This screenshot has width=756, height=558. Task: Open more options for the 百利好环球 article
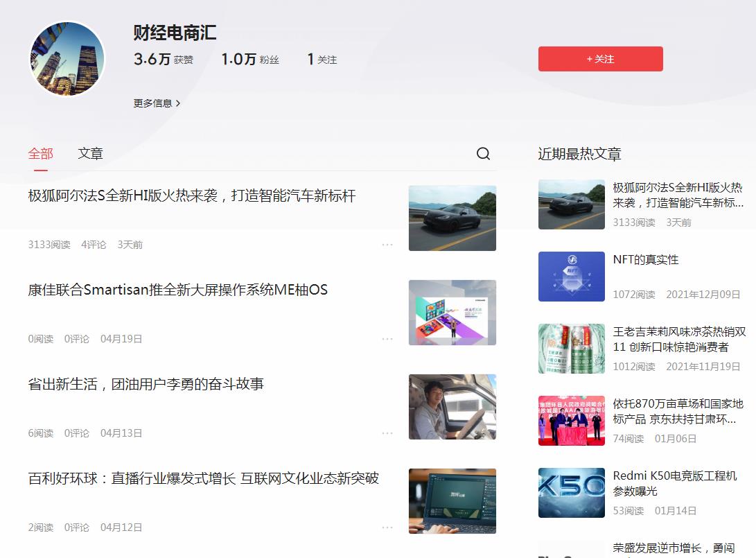387,528
